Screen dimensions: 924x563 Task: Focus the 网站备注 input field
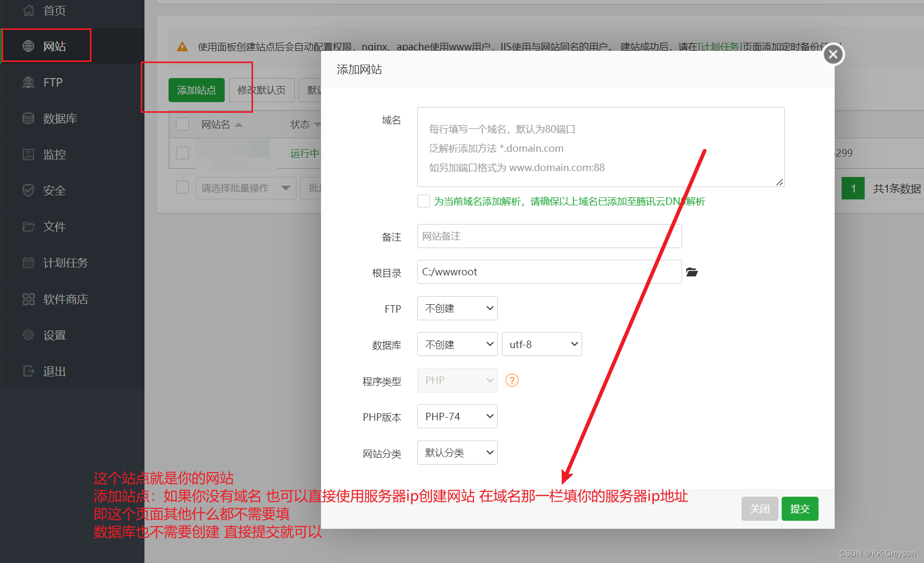(x=549, y=236)
